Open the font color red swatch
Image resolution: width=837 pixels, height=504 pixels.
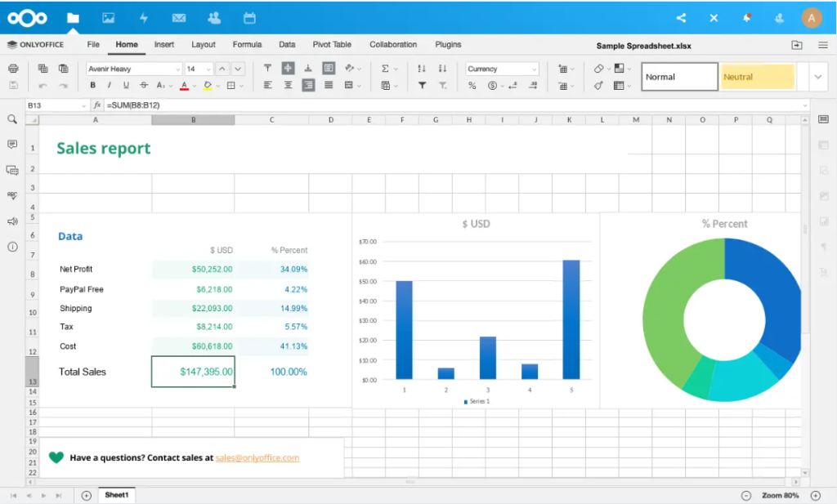pyautogui.click(x=184, y=85)
